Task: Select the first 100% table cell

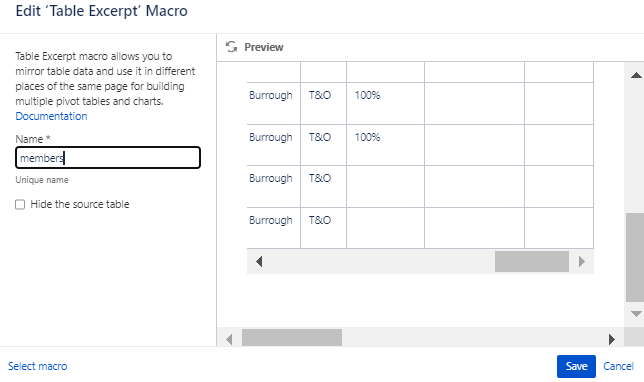Action: pyautogui.click(x=385, y=104)
